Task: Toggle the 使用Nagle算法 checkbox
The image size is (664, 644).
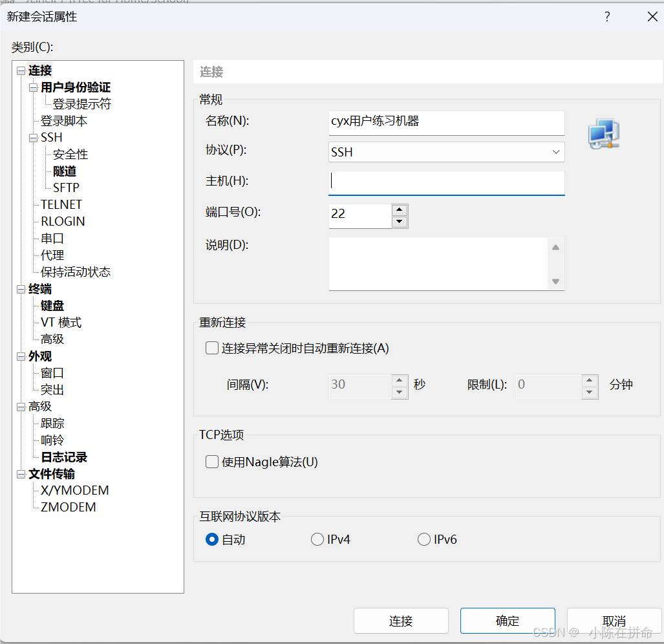Action: 211,462
